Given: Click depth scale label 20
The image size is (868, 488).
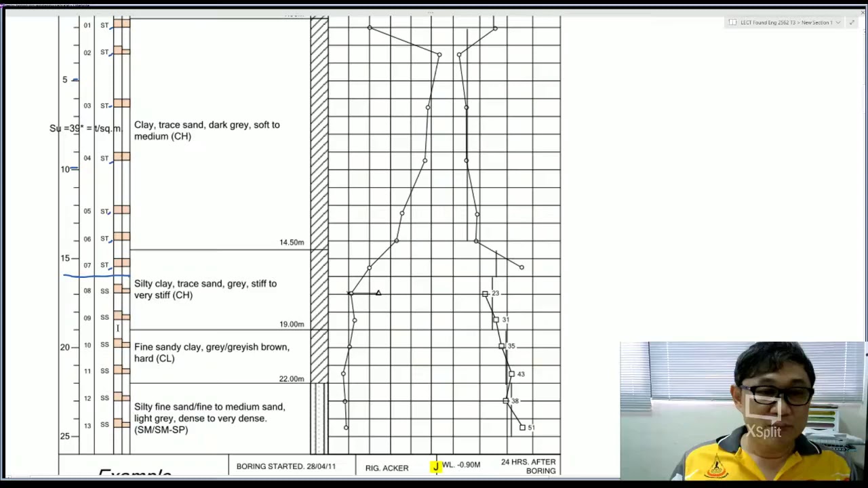Looking at the screenshot, I should point(65,347).
